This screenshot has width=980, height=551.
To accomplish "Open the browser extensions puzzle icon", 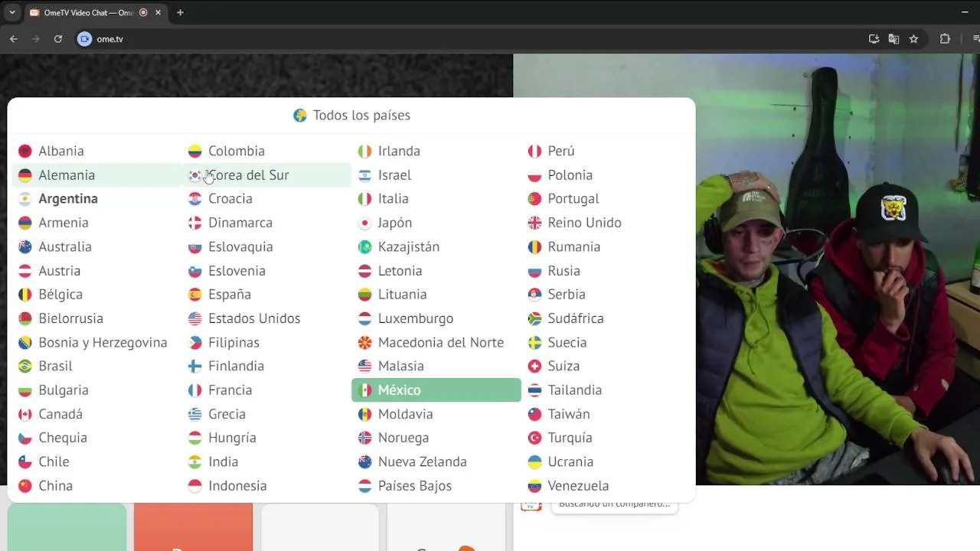I will (945, 39).
